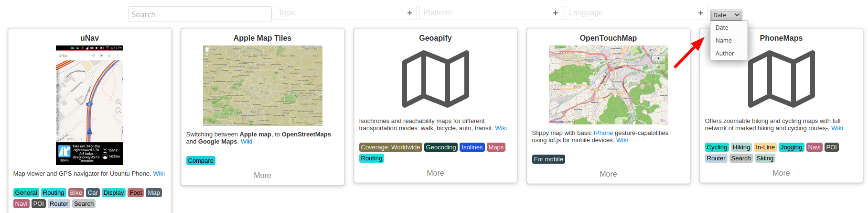
Task: Select the For mobile tag on OpenTouchMap
Action: coord(548,159)
